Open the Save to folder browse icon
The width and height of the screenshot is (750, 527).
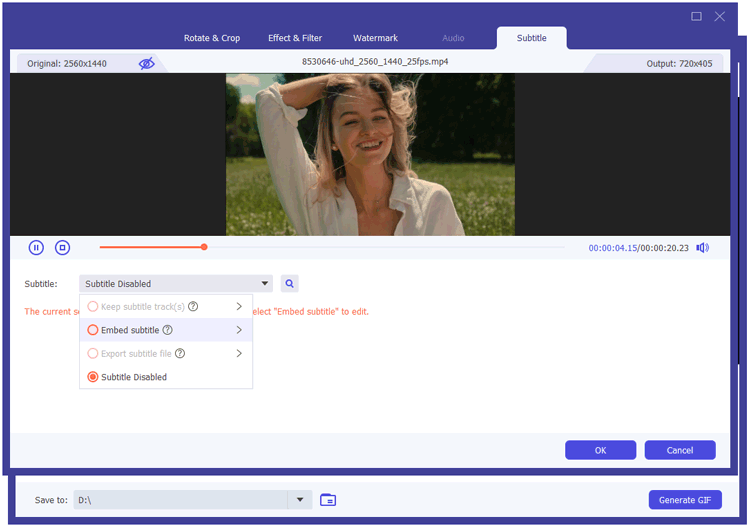pyautogui.click(x=328, y=500)
